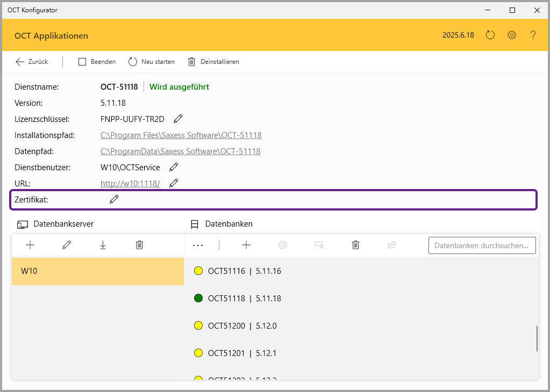The width and height of the screenshot is (550, 392).
Task: Click the Datenbanken durchsuchen search field
Action: [x=482, y=245]
